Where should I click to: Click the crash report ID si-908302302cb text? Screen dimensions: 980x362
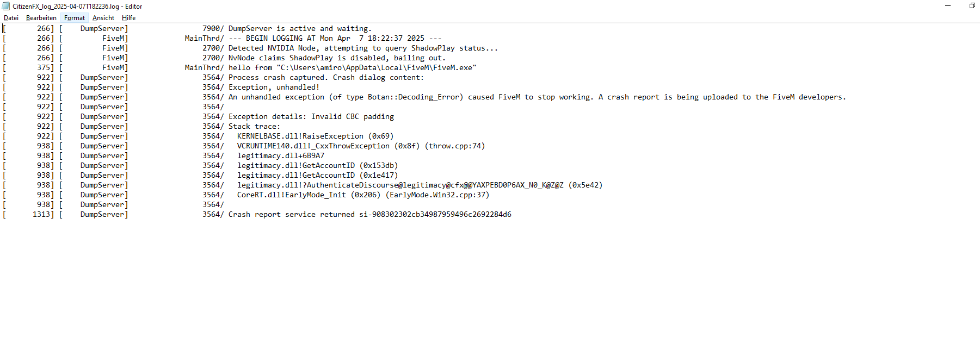pyautogui.click(x=435, y=215)
